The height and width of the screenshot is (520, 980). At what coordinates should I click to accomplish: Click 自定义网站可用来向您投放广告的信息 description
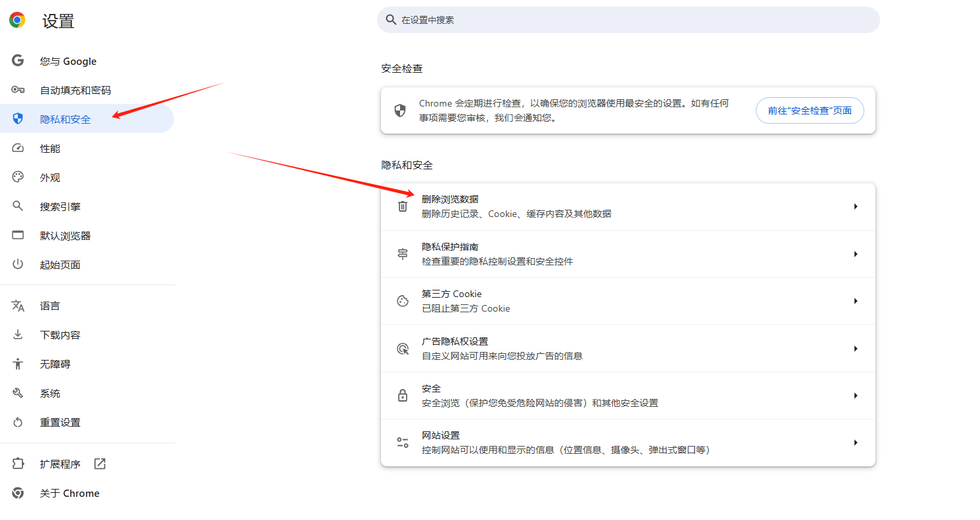[x=503, y=356]
